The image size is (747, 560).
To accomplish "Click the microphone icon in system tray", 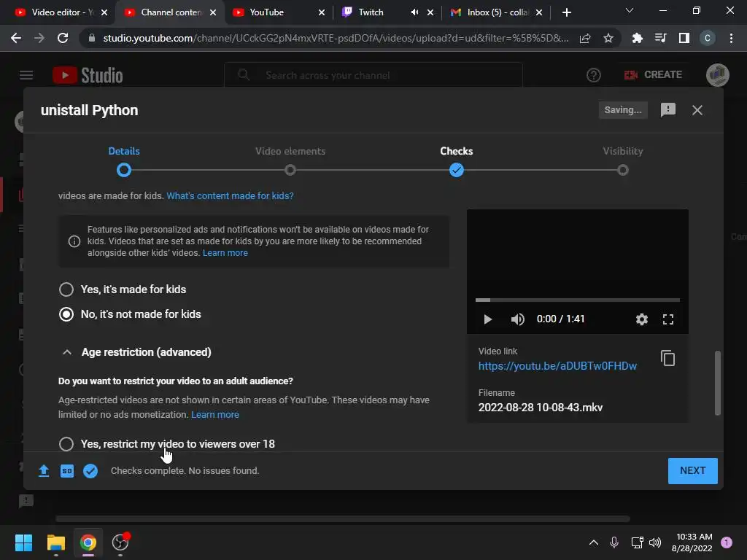I will pos(614,542).
